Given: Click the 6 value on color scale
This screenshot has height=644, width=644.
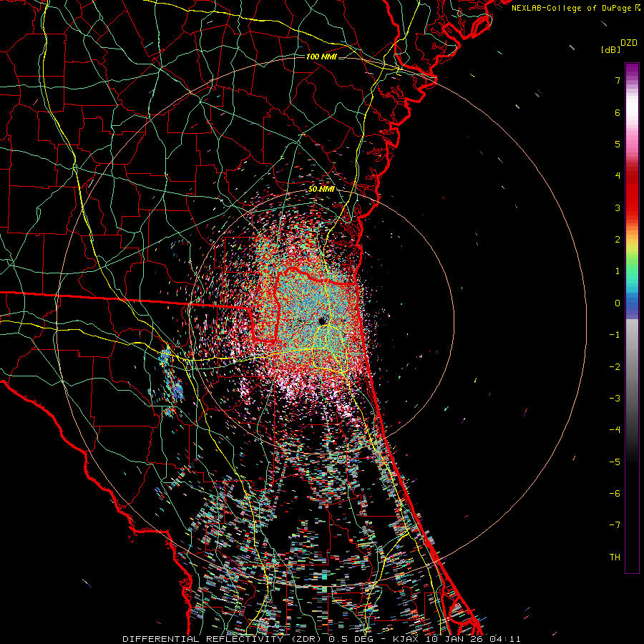Looking at the screenshot, I should pos(618,112).
